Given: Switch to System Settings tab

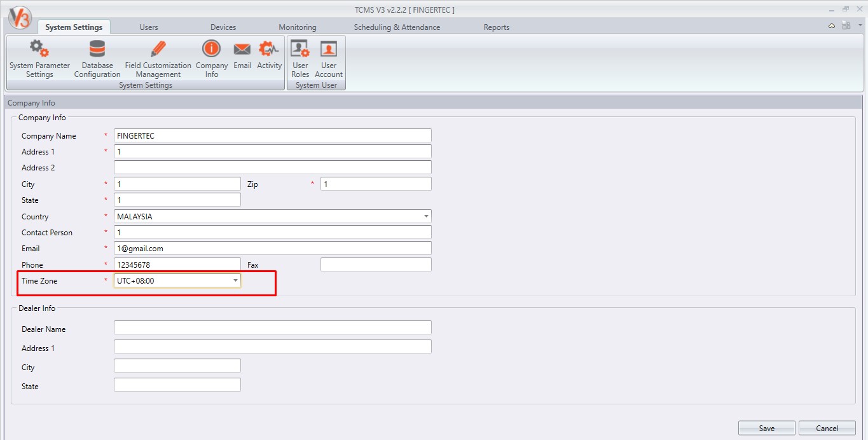Looking at the screenshot, I should 74,27.
